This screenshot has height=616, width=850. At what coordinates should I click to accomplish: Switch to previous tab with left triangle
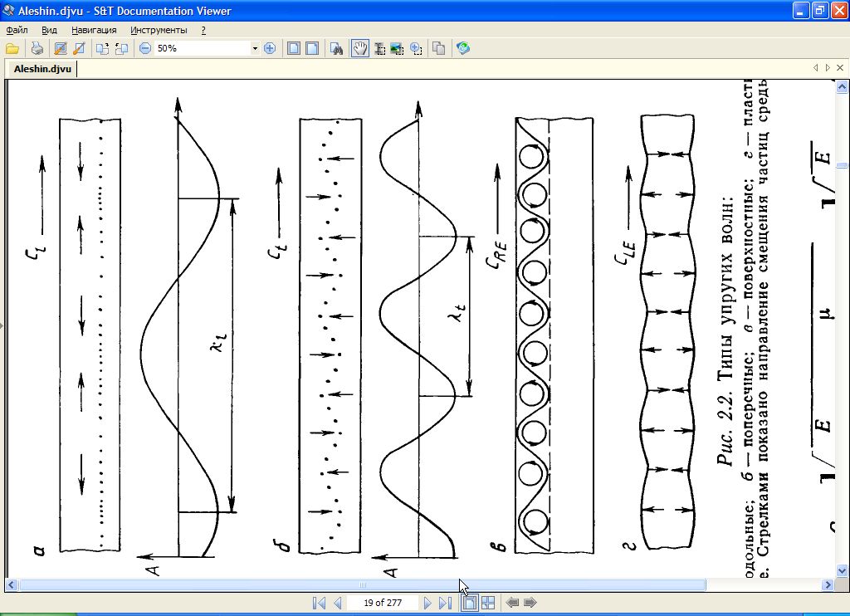click(815, 68)
